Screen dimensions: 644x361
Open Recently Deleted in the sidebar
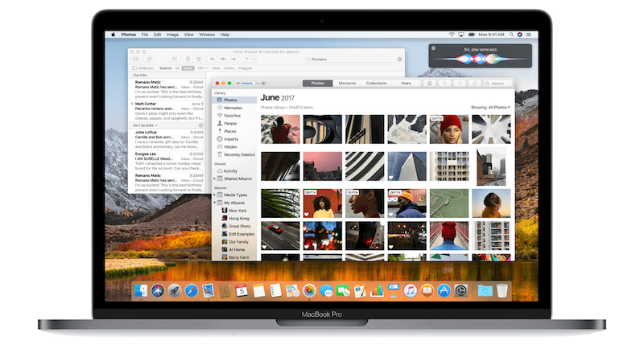[x=239, y=154]
